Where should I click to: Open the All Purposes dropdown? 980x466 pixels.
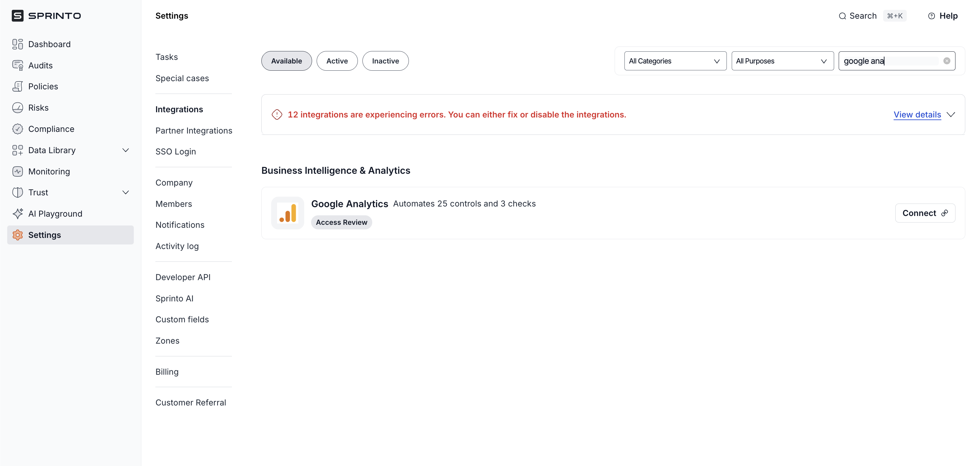pos(782,61)
